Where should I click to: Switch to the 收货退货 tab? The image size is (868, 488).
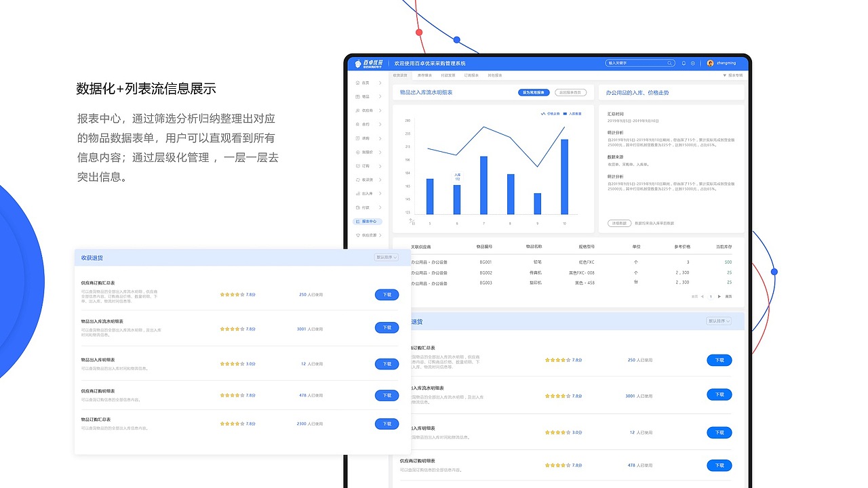400,75
